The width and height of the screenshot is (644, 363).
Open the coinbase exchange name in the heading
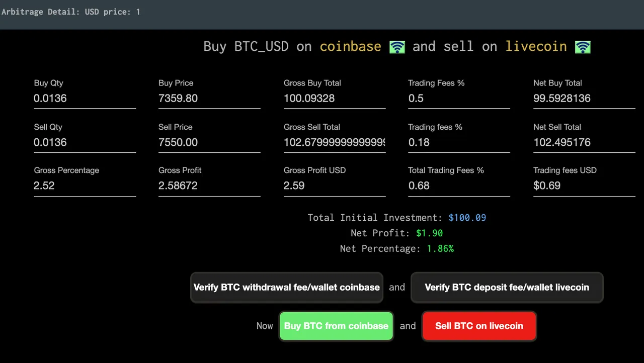351,47
